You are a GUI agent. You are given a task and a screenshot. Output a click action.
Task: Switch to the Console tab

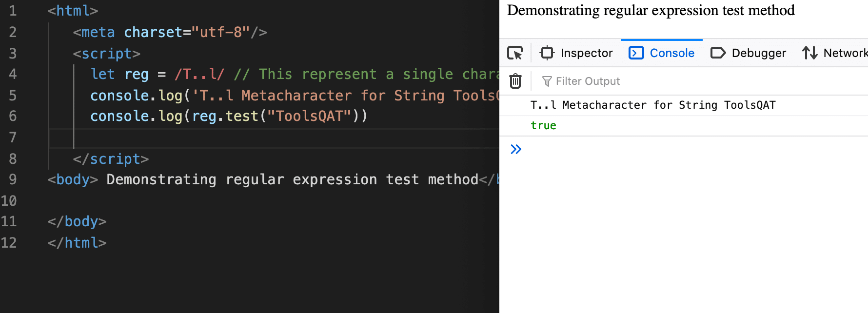click(662, 53)
